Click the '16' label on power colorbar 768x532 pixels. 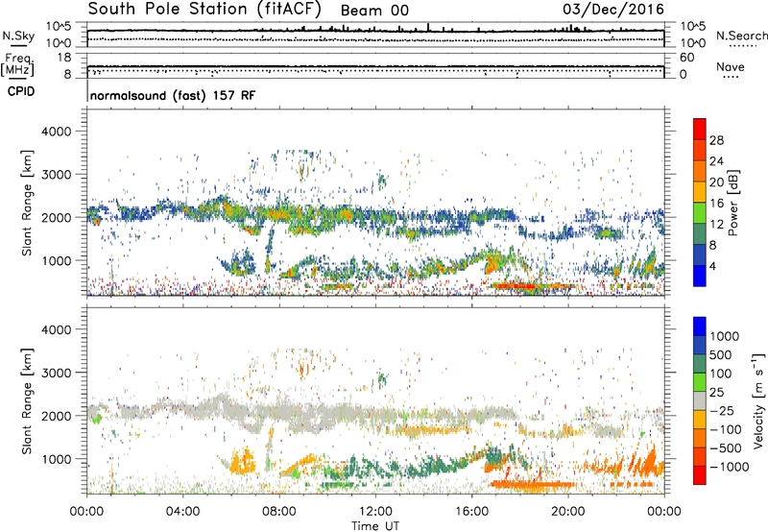tap(716, 204)
